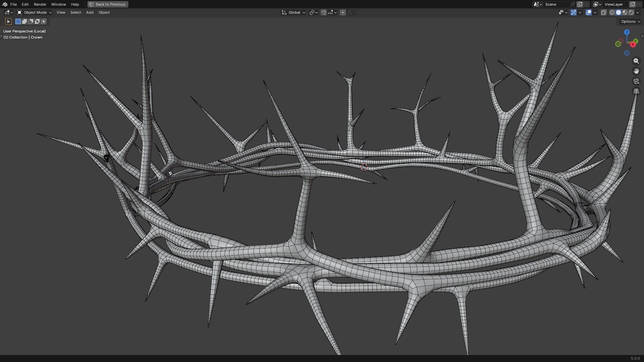The width and height of the screenshot is (644, 362).
Task: Open the Object Mode dropdown
Action: [34, 12]
